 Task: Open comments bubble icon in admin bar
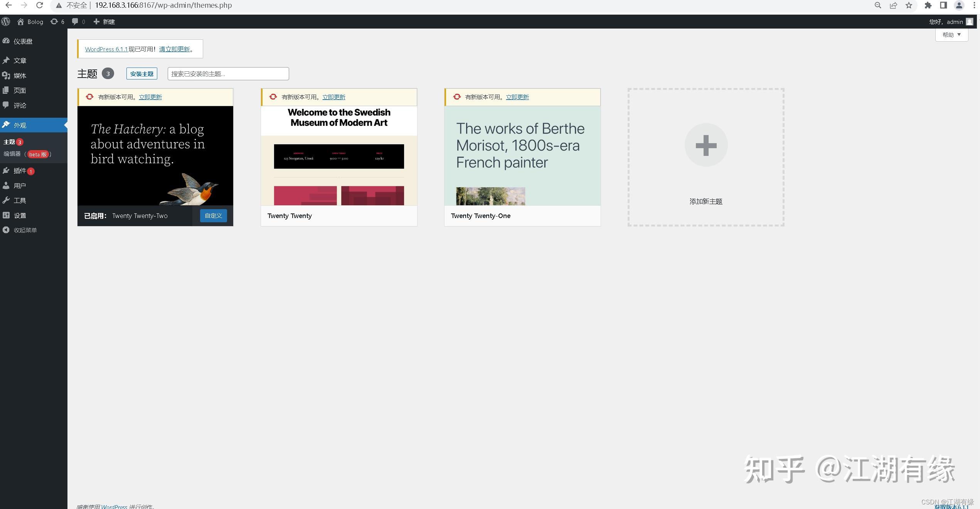point(75,22)
